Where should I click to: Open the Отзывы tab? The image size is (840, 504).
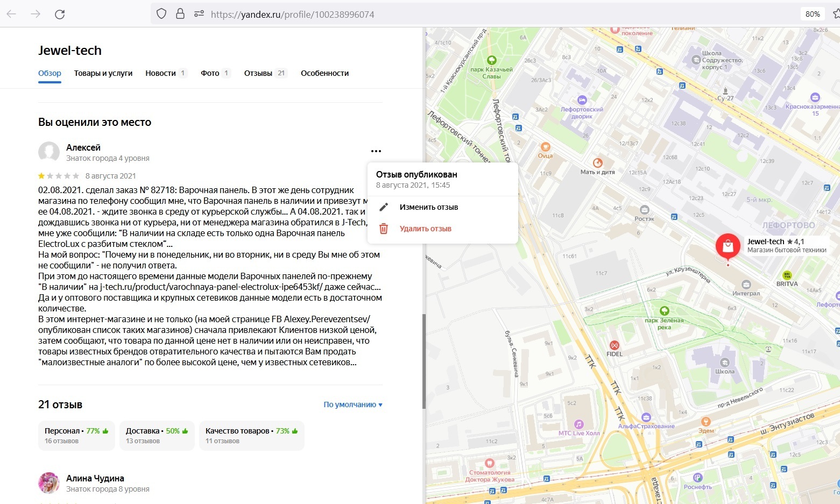[x=266, y=73]
